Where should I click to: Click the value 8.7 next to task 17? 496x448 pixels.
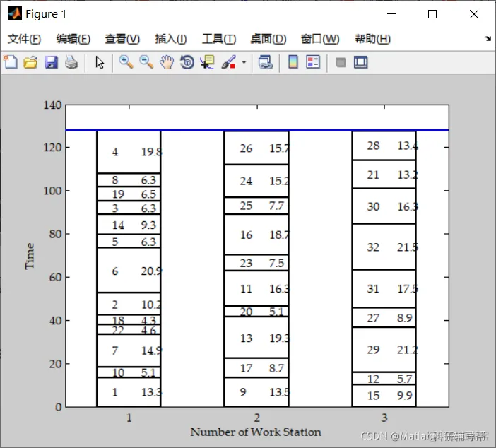coord(276,368)
